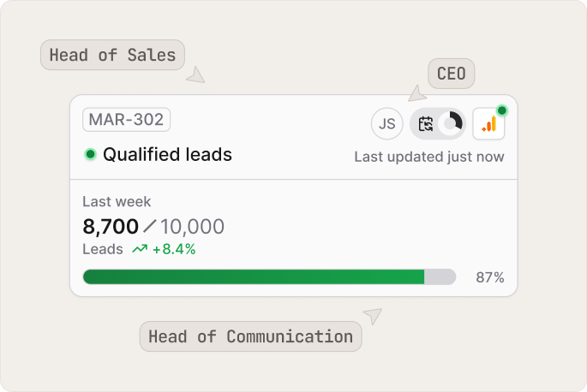The width and height of the screenshot is (587, 392).
Task: Click the calendar sync icon
Action: (426, 124)
